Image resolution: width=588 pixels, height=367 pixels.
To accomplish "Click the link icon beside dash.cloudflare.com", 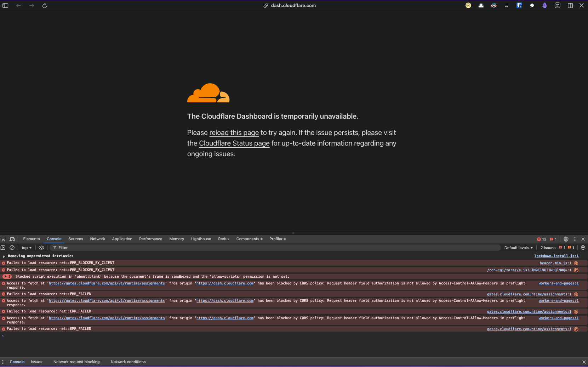I will 266,6.
